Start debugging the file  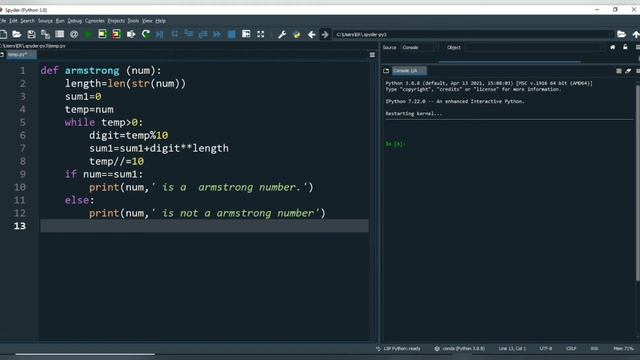[x=160, y=34]
